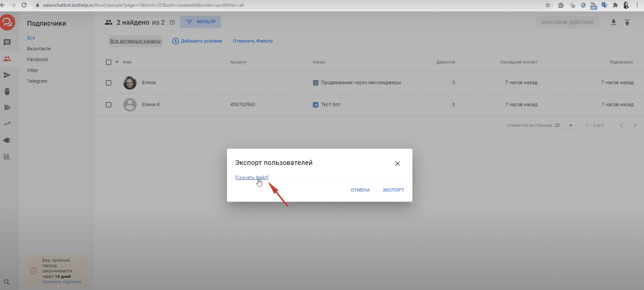Click the Скачать файл download link

point(251,177)
